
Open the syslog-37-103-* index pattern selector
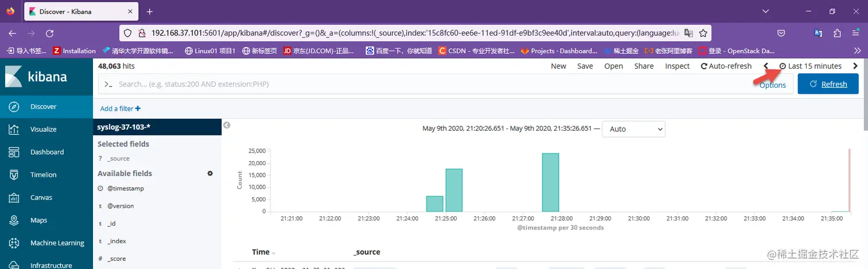[157, 127]
